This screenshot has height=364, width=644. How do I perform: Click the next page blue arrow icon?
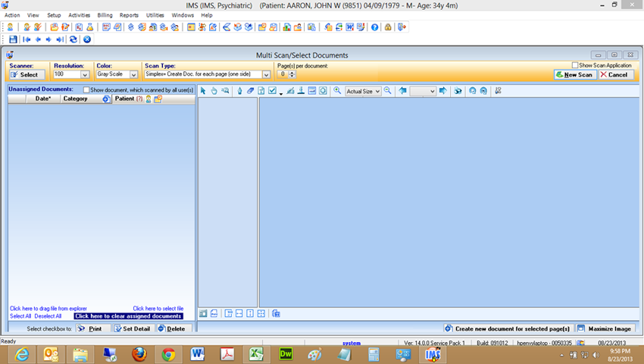coord(443,91)
